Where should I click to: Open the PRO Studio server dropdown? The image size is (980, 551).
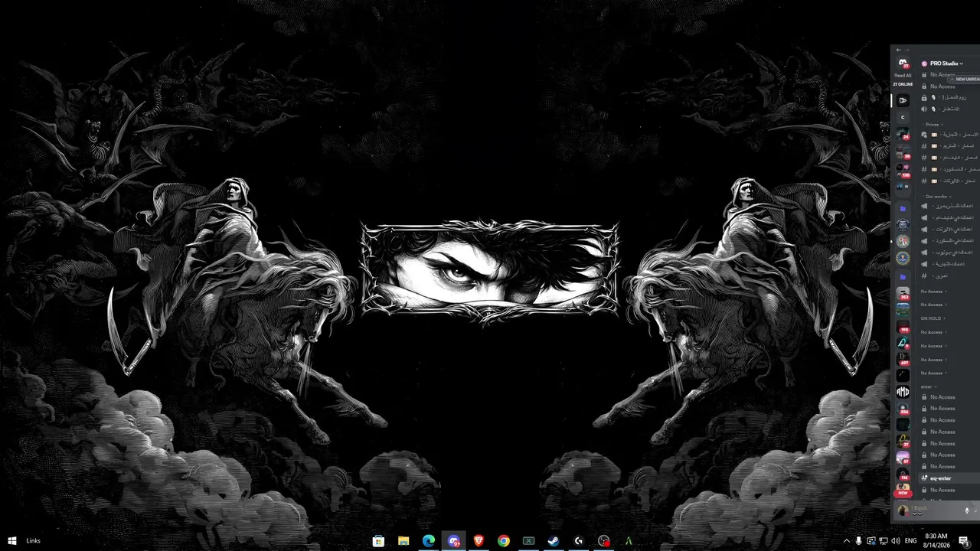[x=946, y=64]
